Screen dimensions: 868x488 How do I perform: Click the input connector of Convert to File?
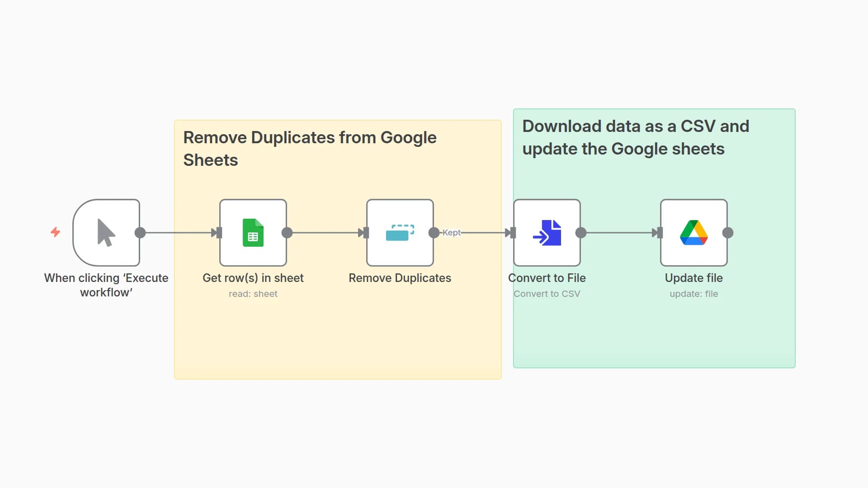(511, 233)
